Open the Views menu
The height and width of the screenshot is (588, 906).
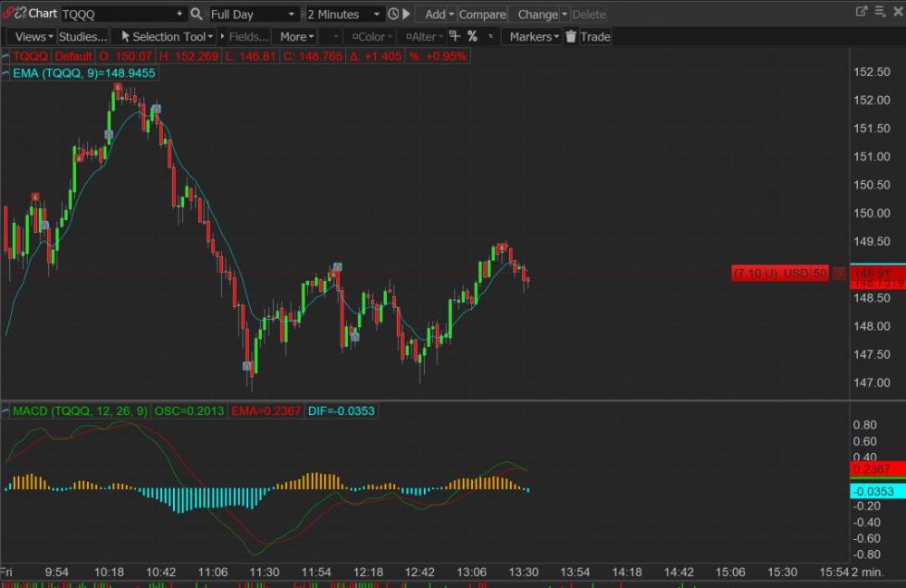pyautogui.click(x=33, y=36)
